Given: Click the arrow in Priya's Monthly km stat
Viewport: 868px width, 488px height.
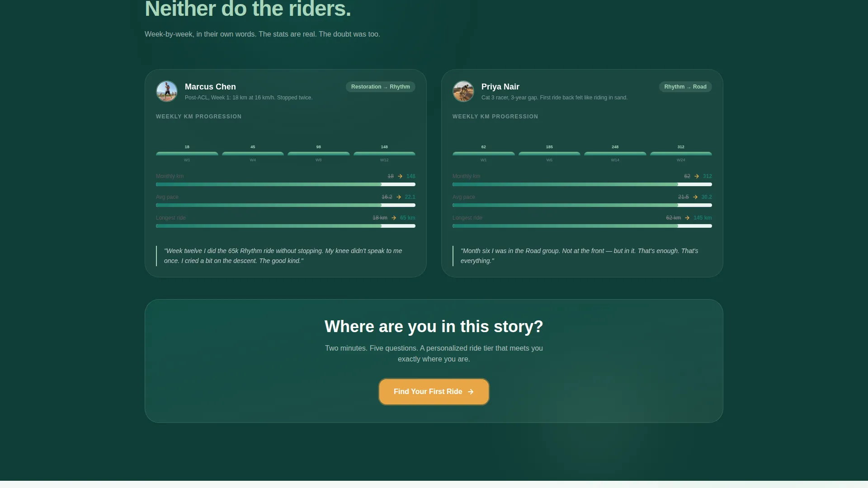Looking at the screenshot, I should [x=697, y=176].
